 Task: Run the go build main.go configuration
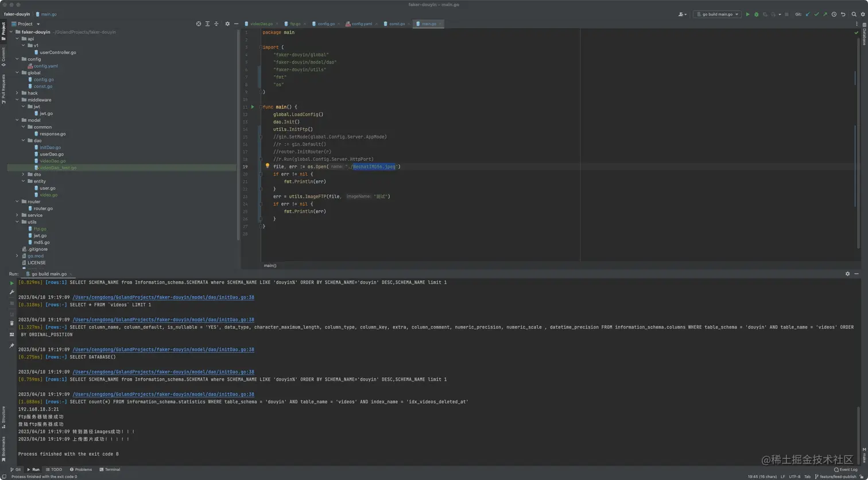[747, 14]
